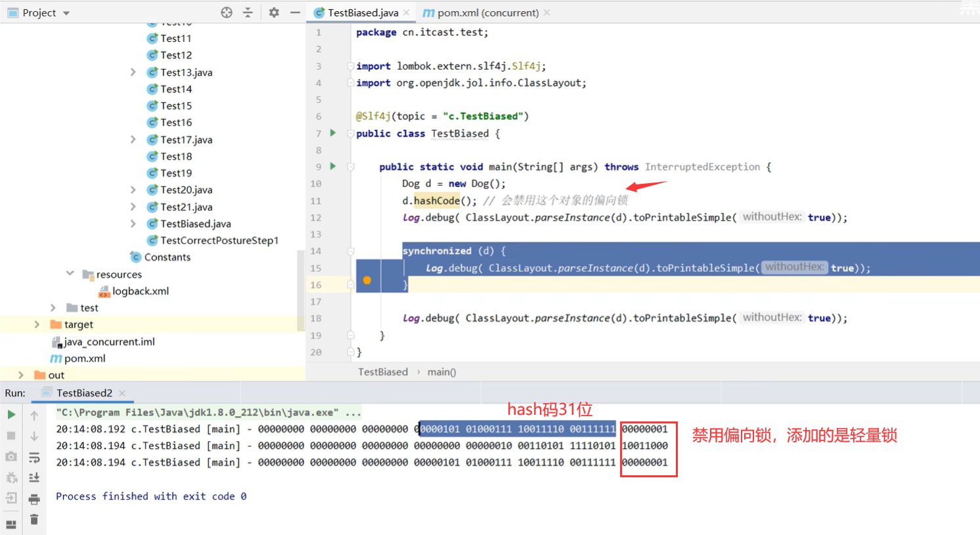Run class TestBiased from line 7 gutter
Screen dimensions: 980x535
coord(333,133)
